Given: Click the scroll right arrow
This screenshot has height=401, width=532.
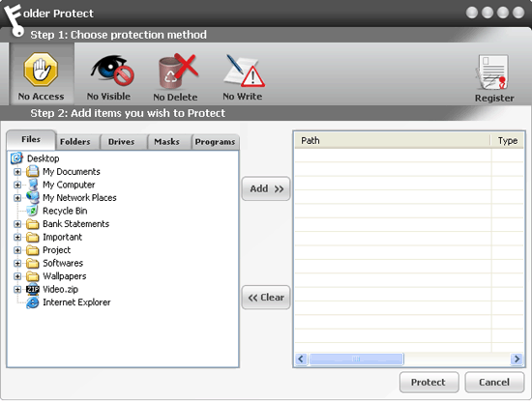Looking at the screenshot, I should (x=517, y=358).
